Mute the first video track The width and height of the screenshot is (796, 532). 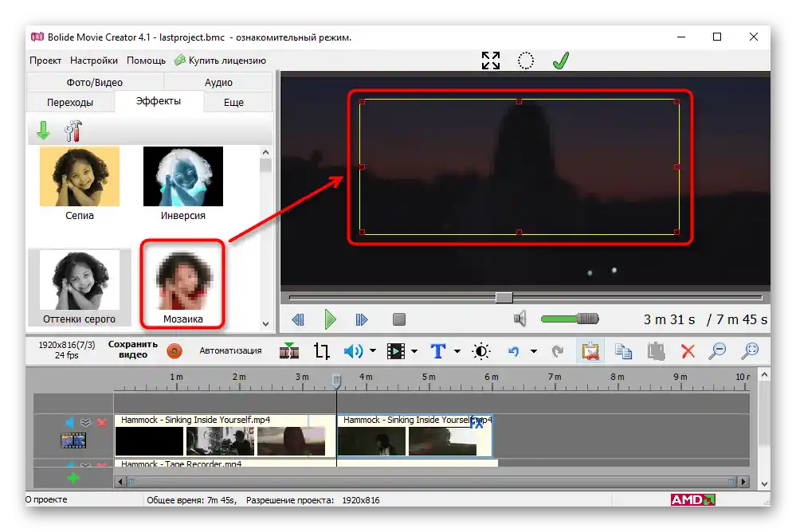tap(69, 422)
